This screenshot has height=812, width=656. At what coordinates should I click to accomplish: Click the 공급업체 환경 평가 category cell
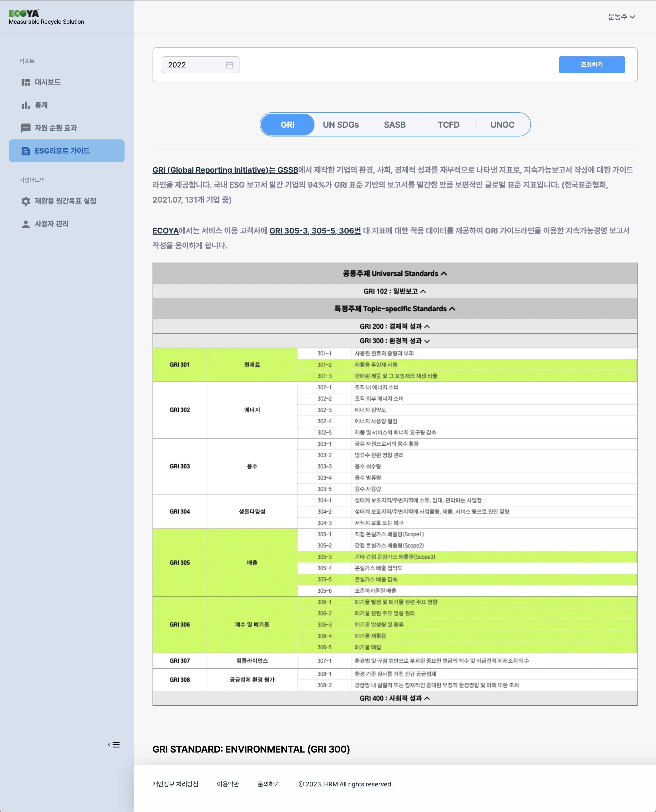click(x=252, y=680)
